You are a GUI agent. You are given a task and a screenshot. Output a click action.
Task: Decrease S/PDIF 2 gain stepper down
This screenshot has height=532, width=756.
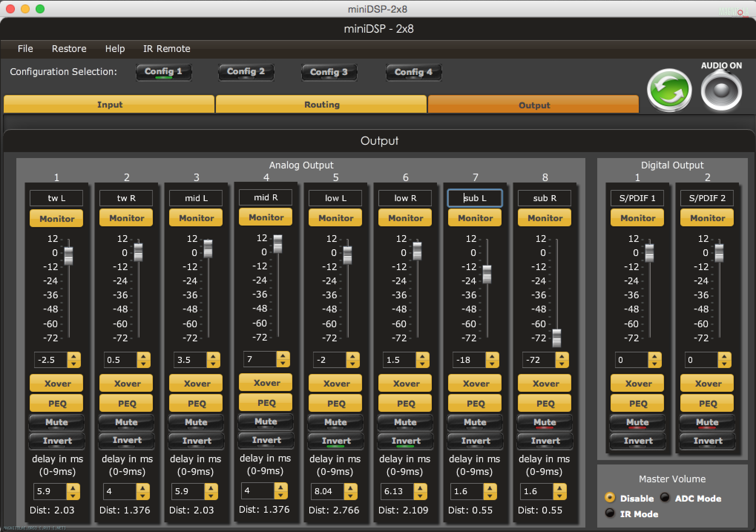pyautogui.click(x=724, y=364)
